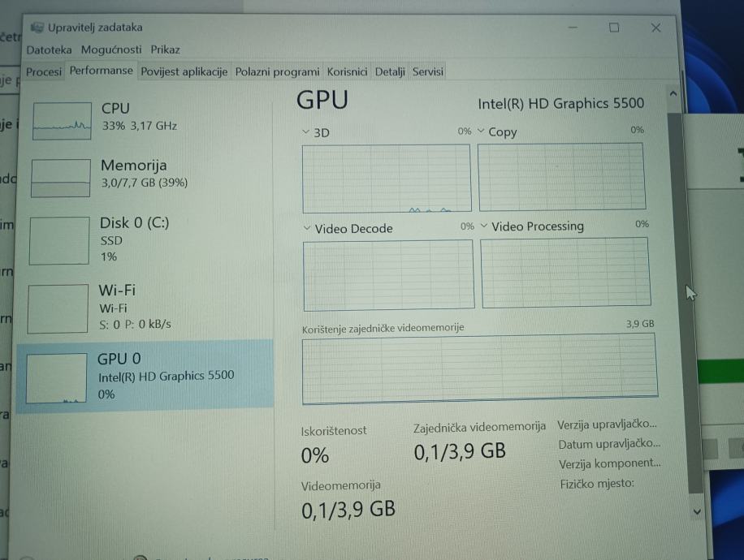The width and height of the screenshot is (744, 560).
Task: Click the 3,9 GB graph maximum label
Action: pos(640,324)
